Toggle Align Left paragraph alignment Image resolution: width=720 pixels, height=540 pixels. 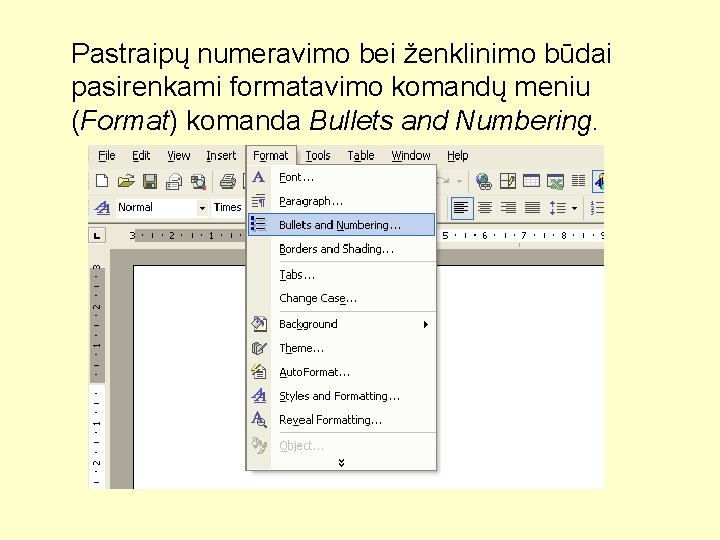(x=461, y=208)
